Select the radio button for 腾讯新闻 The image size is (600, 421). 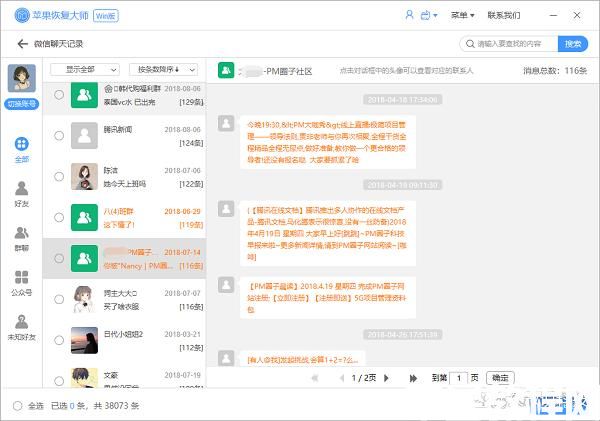(x=59, y=135)
